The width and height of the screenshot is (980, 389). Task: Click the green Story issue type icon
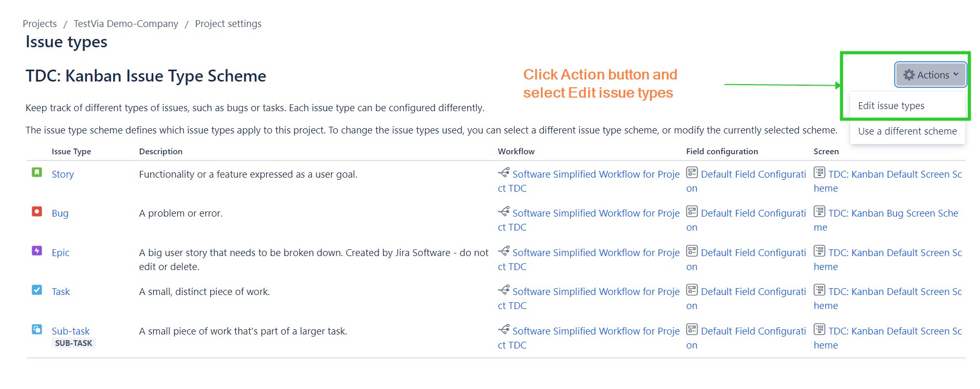point(37,172)
